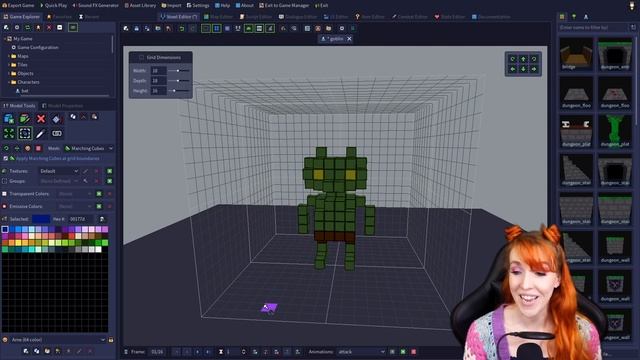
Task: Adjust the grid Depth slider
Action: (179, 80)
